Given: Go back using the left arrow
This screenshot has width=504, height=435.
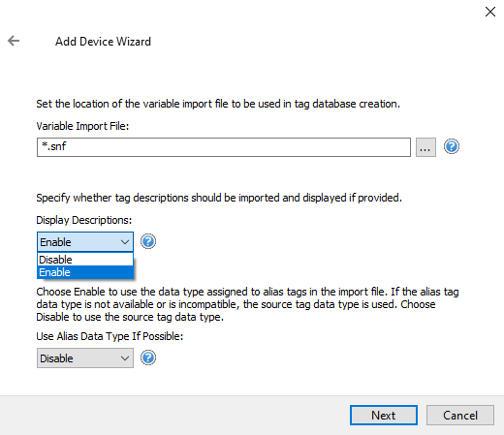Looking at the screenshot, I should click(x=14, y=41).
